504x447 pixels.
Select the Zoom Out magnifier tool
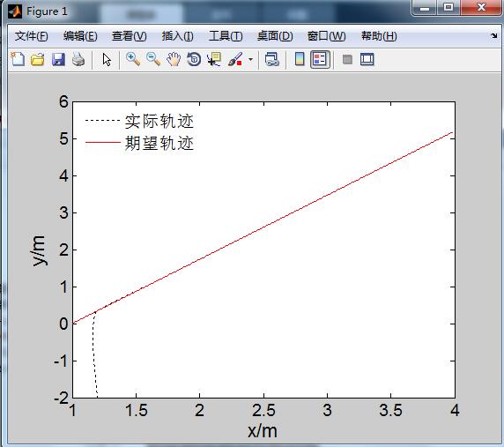153,59
